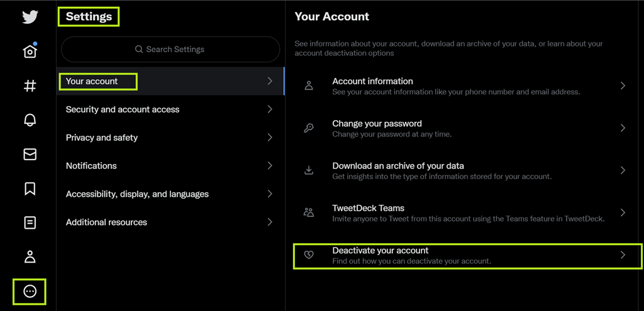Expand Accessibility, display, and languages chevron
Screen dimensions: 644x311
pyautogui.click(x=270, y=194)
